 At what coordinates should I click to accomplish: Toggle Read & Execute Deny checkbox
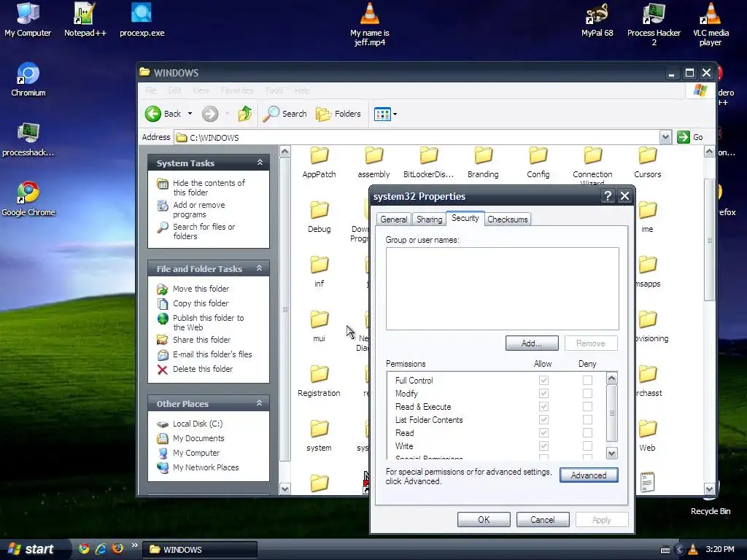point(587,406)
